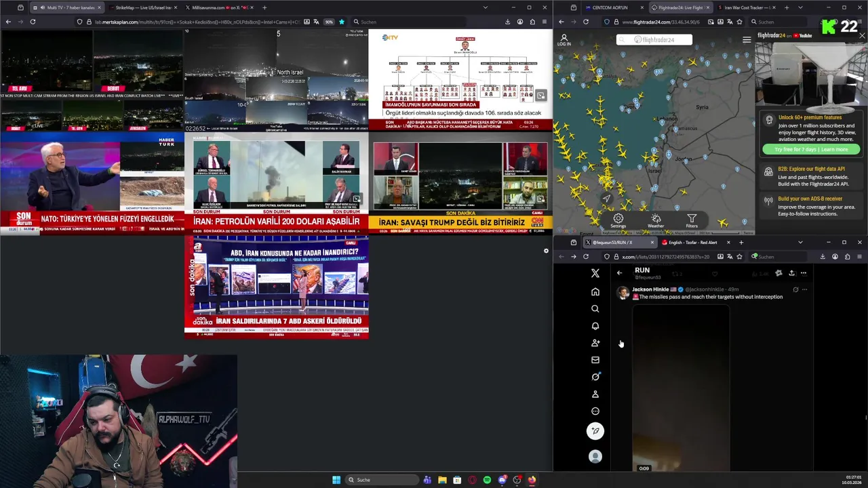Image resolution: width=868 pixels, height=488 pixels.
Task: Open Spotify from the taskbar
Action: click(x=487, y=480)
